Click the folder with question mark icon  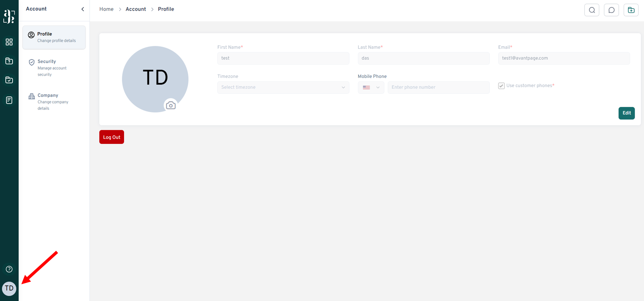[x=9, y=61]
